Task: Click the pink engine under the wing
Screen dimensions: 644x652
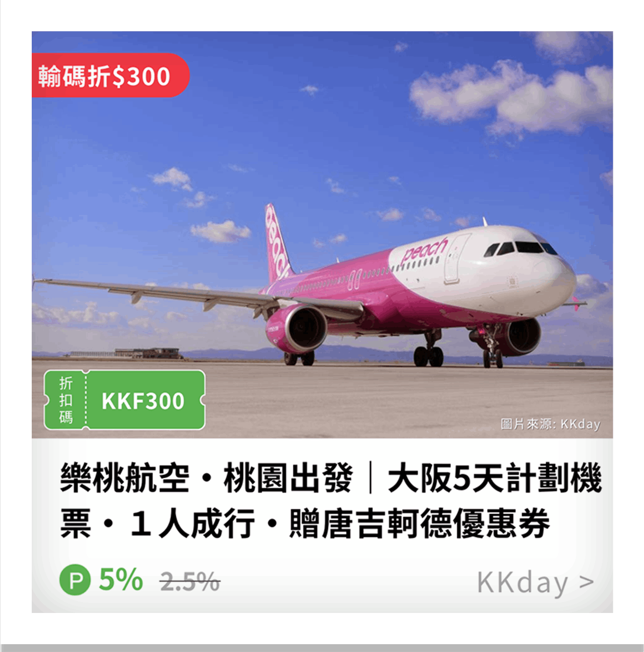Action: [x=297, y=328]
